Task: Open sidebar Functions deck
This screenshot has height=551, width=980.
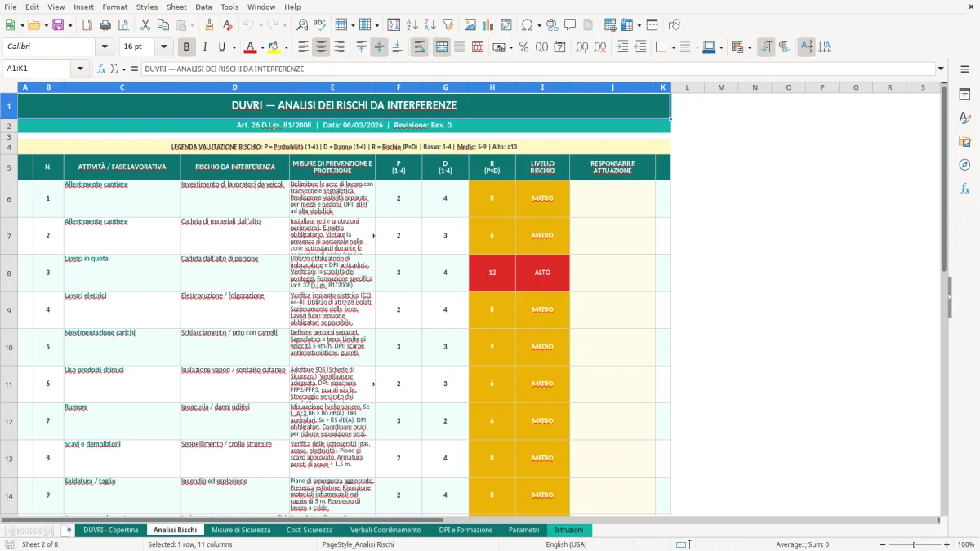Action: click(964, 189)
